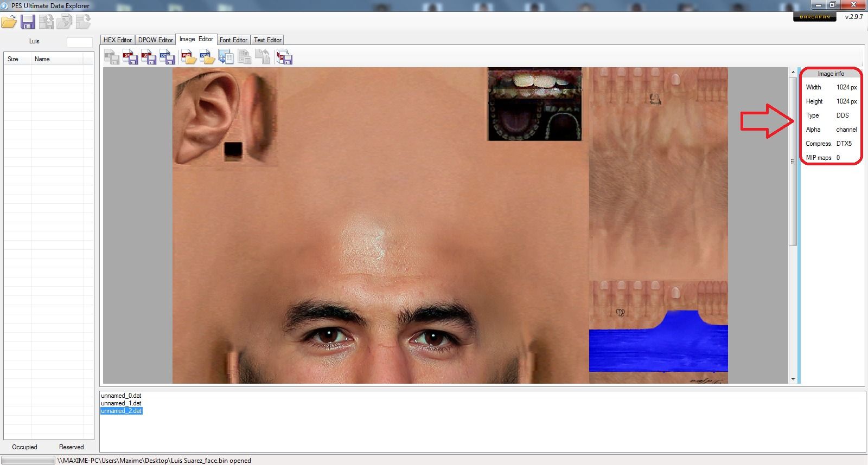Click the PES Ultimate Data Explorer title icon
The height and width of the screenshot is (465, 868).
tap(4, 5)
